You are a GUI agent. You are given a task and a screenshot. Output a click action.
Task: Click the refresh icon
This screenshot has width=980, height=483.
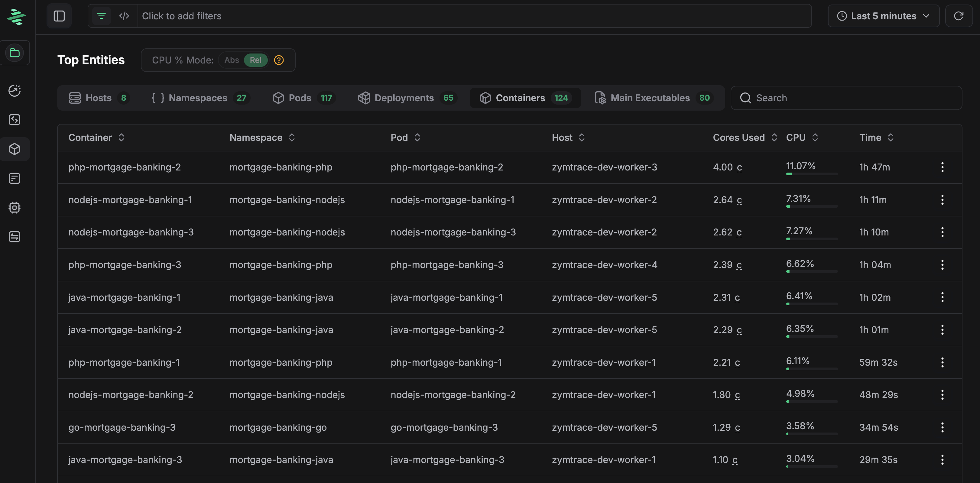point(958,16)
